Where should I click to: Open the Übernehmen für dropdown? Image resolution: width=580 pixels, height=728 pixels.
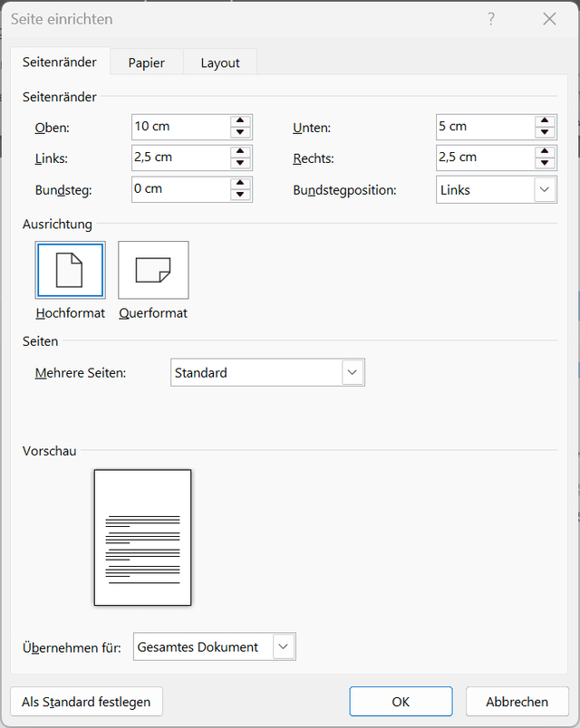pos(284,647)
